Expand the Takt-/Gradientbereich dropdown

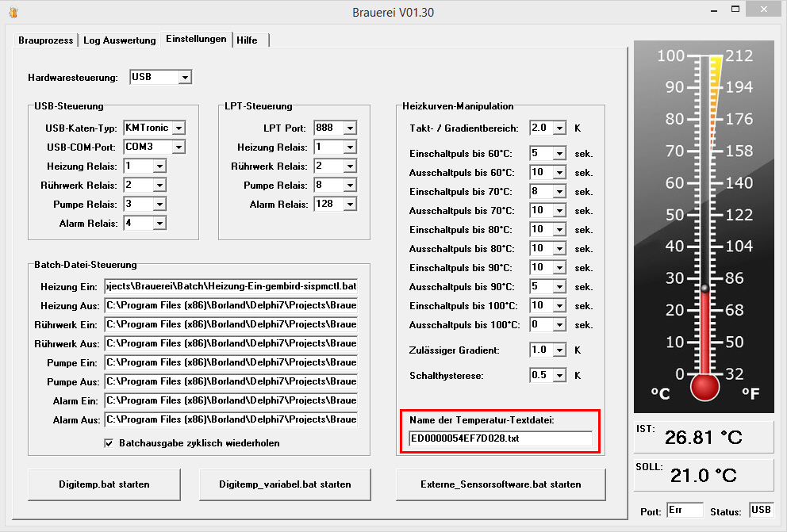tap(559, 128)
